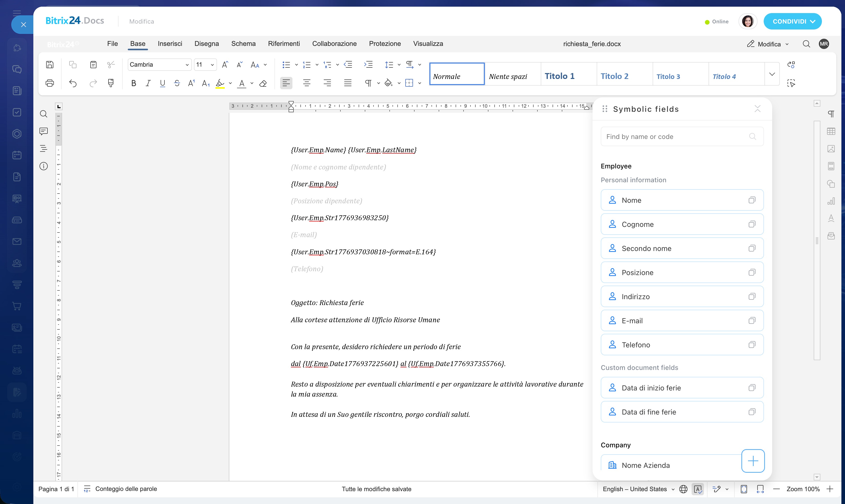Click the Print icon in toolbar
Viewport: 845px width, 504px height.
[50, 83]
